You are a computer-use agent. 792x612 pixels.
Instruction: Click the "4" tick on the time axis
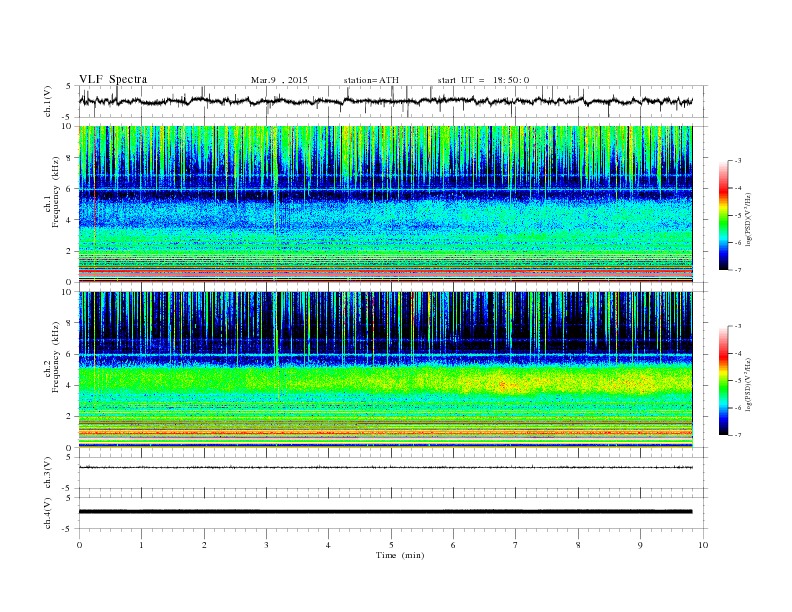[x=328, y=545]
